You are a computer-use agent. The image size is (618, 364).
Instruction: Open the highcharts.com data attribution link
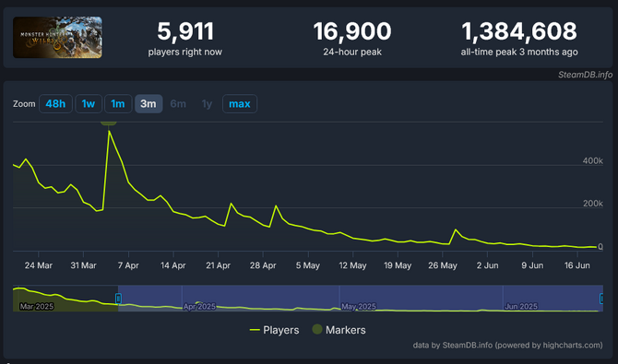508,345
